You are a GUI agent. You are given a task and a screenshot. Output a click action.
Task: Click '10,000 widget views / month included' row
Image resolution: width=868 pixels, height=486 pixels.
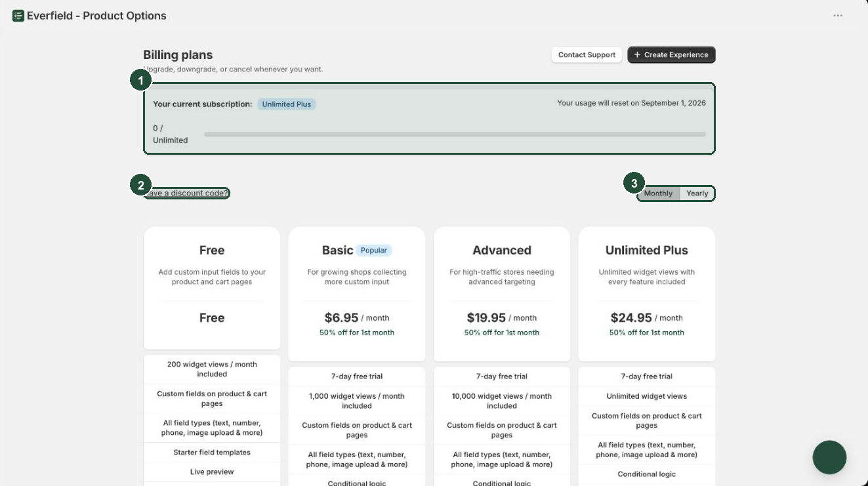[502, 401]
